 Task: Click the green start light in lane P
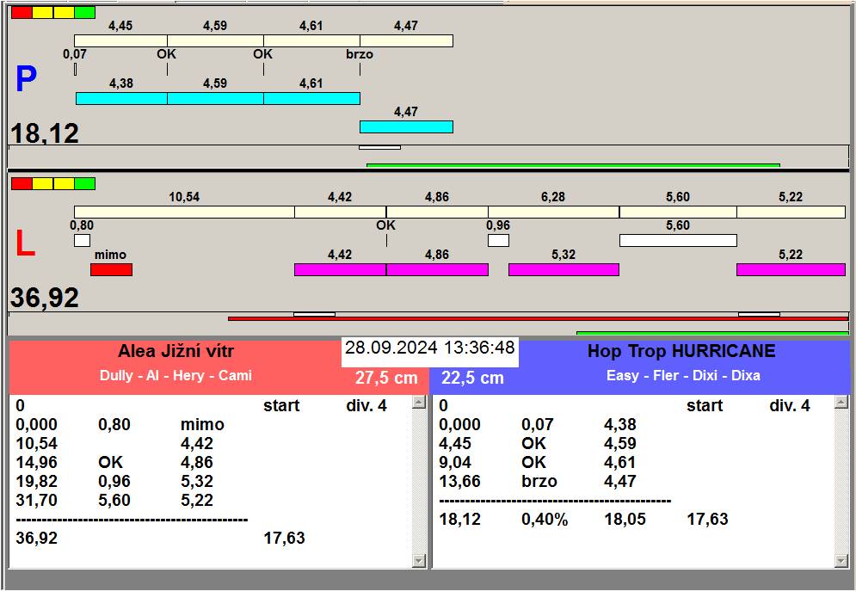pyautogui.click(x=84, y=13)
